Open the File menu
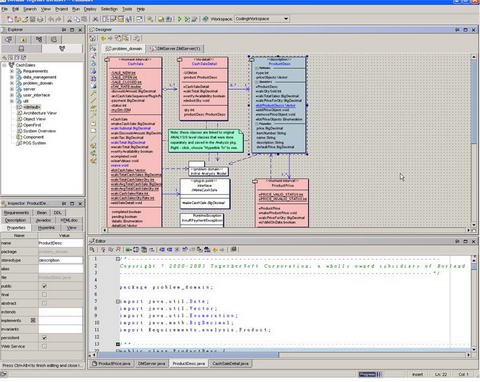 (4, 9)
